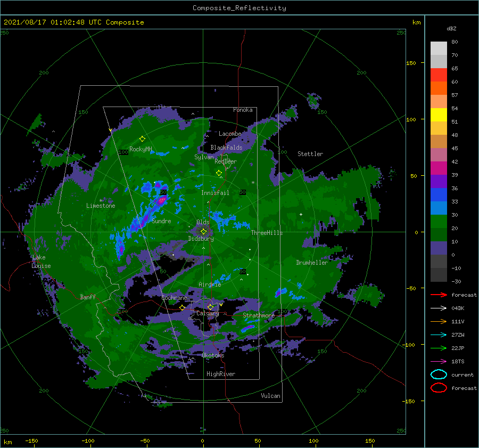Select the white 04DK arrow legend icon
Image resolution: width=479 pixels, height=448 pixels.
tap(439, 308)
